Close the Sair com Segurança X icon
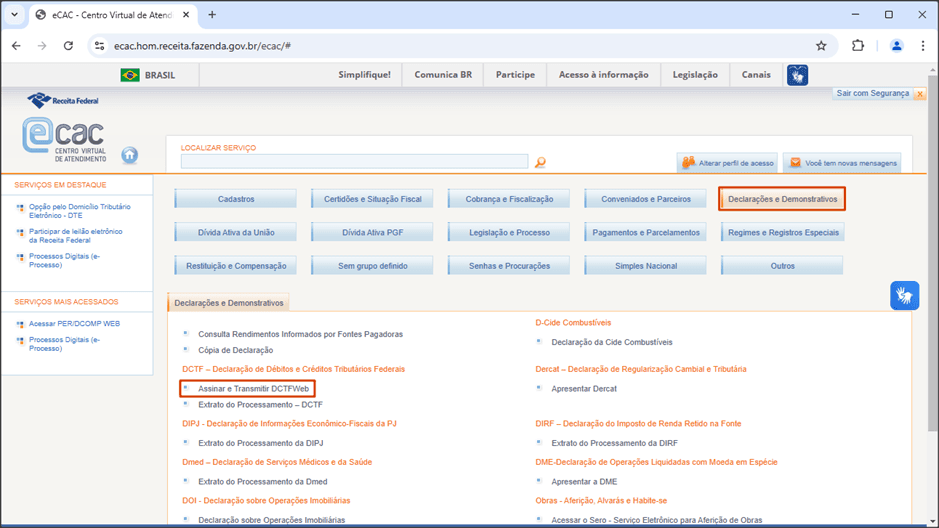Viewport: 939px width, 528px height. pyautogui.click(x=920, y=94)
